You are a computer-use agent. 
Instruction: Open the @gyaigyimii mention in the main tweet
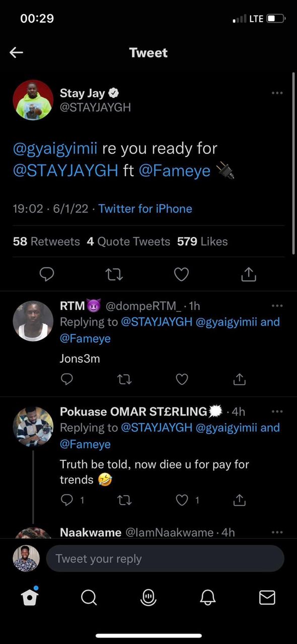click(55, 149)
